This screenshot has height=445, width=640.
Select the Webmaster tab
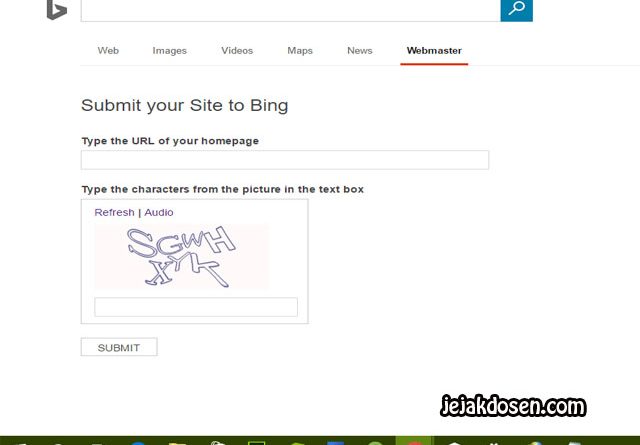point(434,51)
